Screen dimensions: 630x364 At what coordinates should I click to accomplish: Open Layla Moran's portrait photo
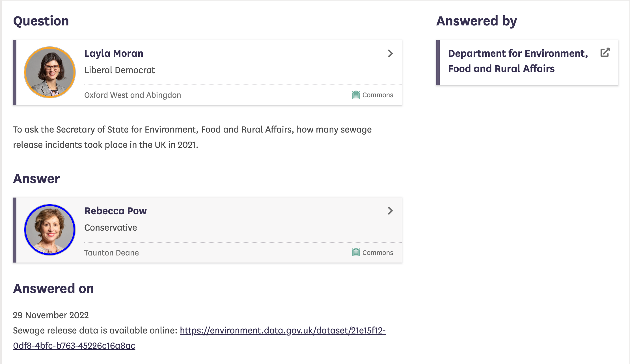[x=50, y=72]
